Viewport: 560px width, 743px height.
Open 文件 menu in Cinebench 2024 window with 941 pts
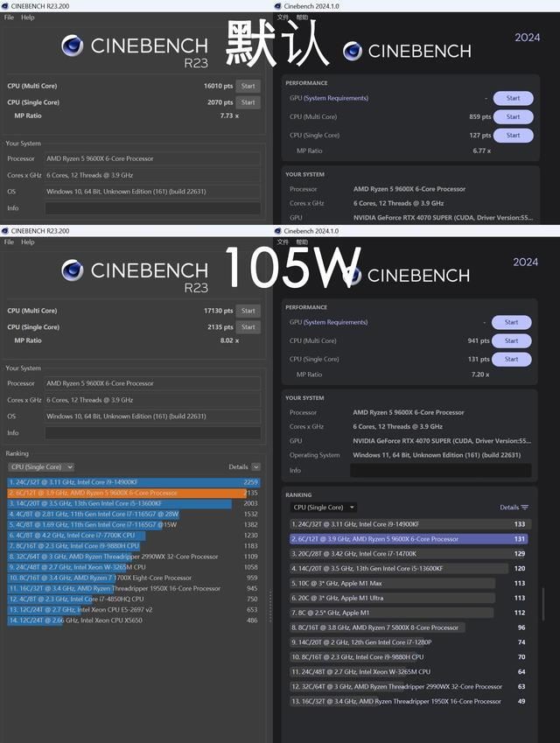pos(283,242)
